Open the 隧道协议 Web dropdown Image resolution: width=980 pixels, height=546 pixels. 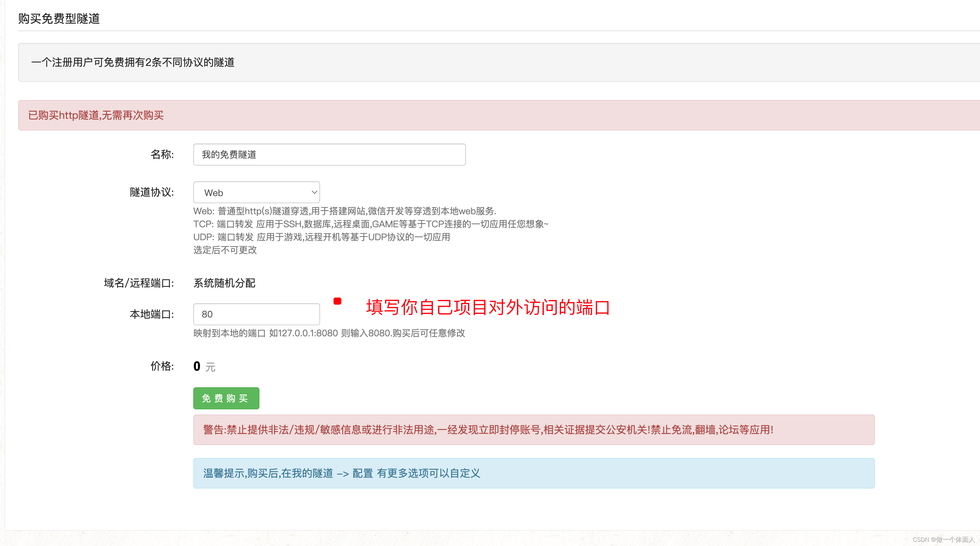click(x=256, y=192)
